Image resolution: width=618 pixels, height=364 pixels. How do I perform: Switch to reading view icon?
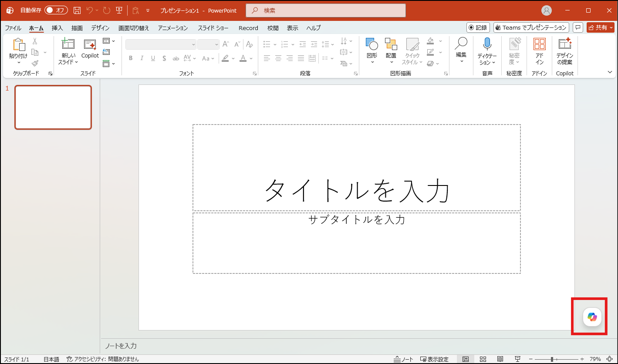[x=500, y=359]
